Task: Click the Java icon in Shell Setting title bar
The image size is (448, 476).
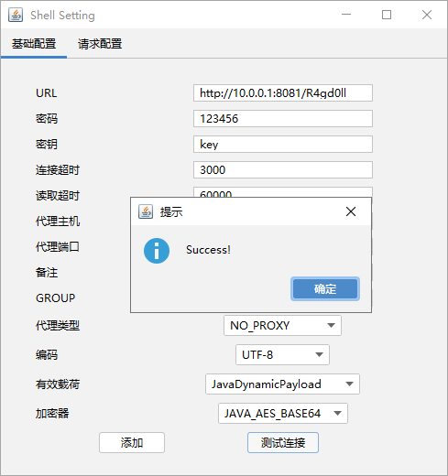Action: tap(16, 15)
